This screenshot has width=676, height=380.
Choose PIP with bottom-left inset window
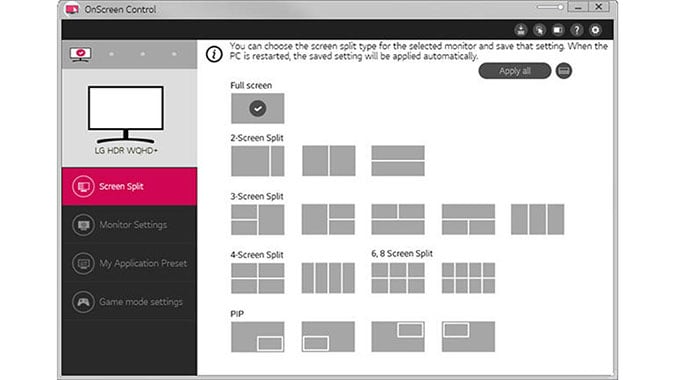[x=328, y=337]
